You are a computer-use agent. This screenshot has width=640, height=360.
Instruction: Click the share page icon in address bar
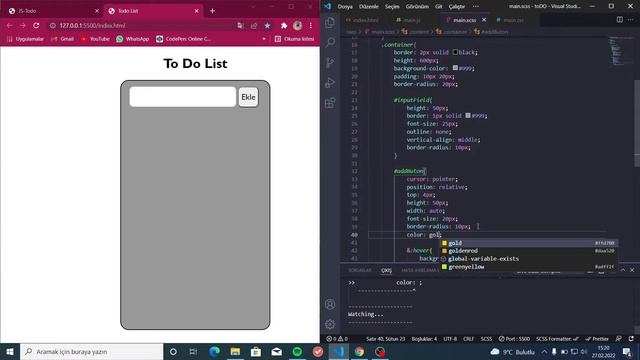point(254,26)
